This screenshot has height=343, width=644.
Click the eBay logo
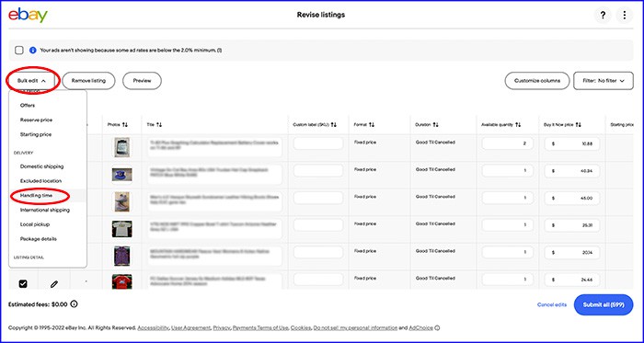(x=28, y=16)
